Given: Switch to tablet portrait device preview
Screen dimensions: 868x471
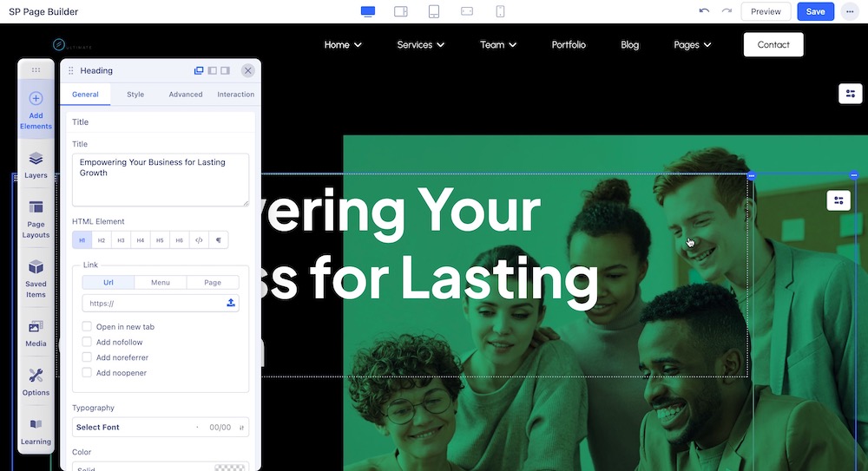Looking at the screenshot, I should click(434, 11).
